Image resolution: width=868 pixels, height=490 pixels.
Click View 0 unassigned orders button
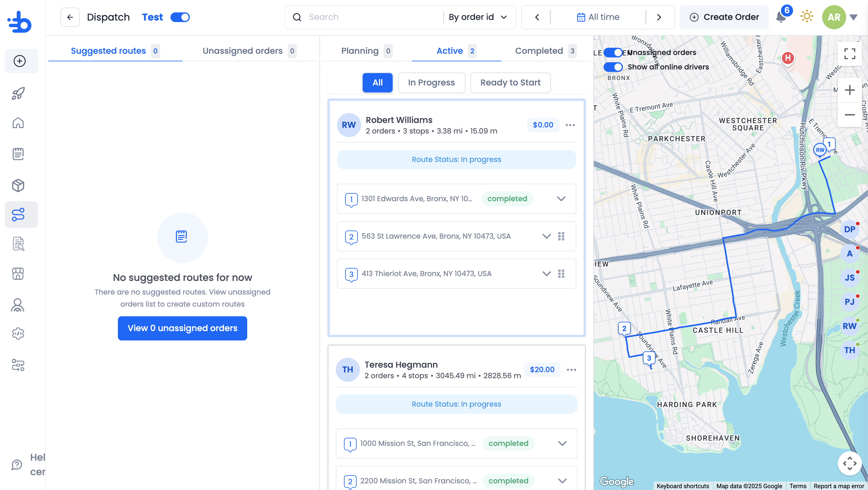(x=182, y=328)
